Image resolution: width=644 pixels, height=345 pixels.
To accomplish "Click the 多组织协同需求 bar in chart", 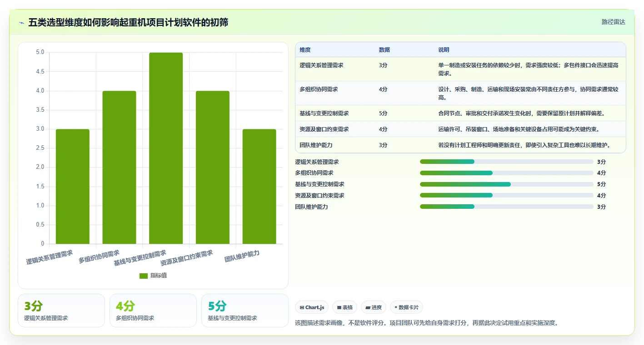I will click(119, 168).
